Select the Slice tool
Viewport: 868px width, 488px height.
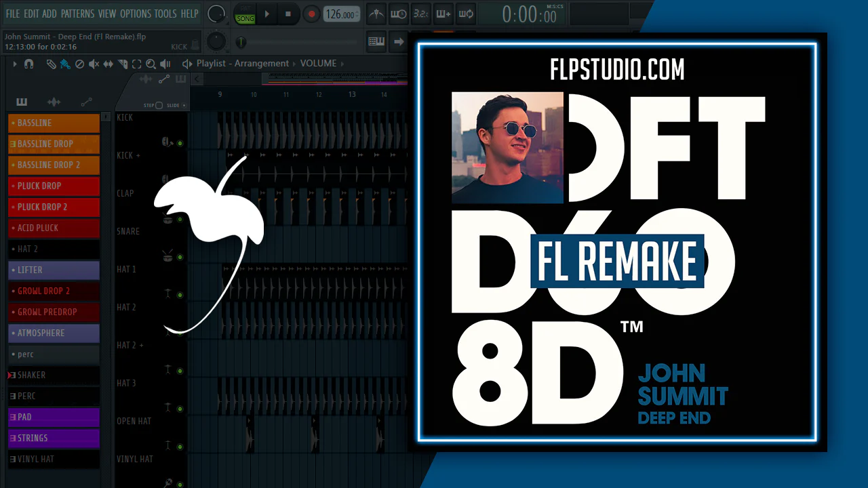(x=123, y=64)
